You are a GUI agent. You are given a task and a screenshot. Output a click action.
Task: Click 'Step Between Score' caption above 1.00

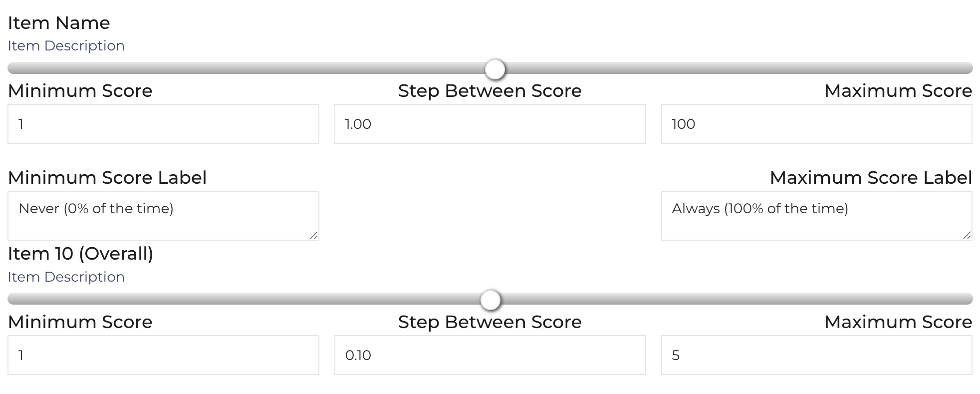coord(490,91)
